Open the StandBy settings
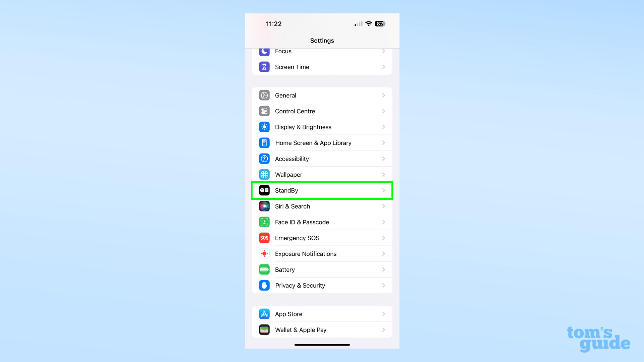 322,190
